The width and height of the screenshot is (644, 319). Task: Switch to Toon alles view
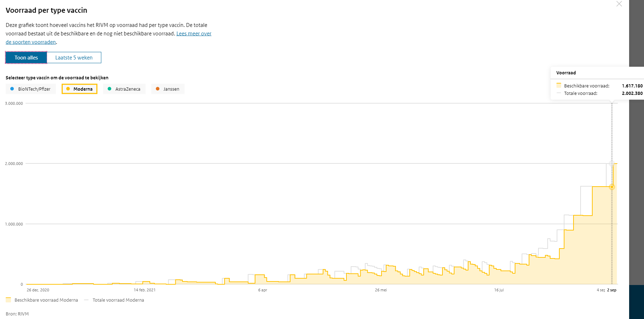(x=26, y=58)
